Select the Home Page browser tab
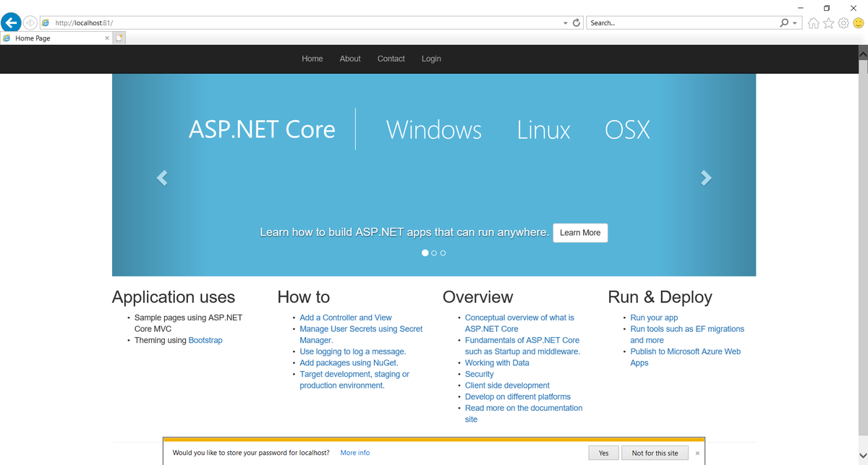This screenshot has height=465, width=868. [x=56, y=38]
